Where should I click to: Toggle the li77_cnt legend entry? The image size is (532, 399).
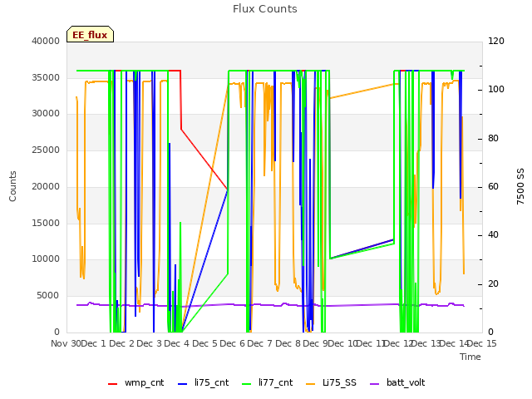[267, 382]
